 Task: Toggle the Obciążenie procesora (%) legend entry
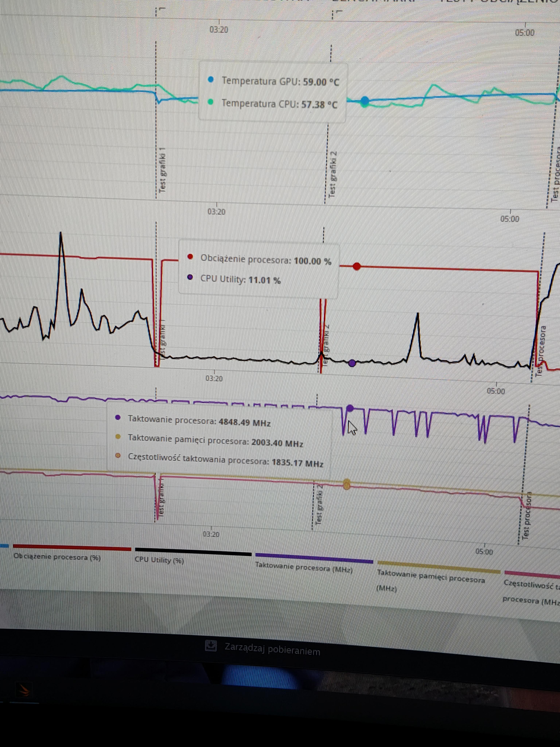(57, 557)
